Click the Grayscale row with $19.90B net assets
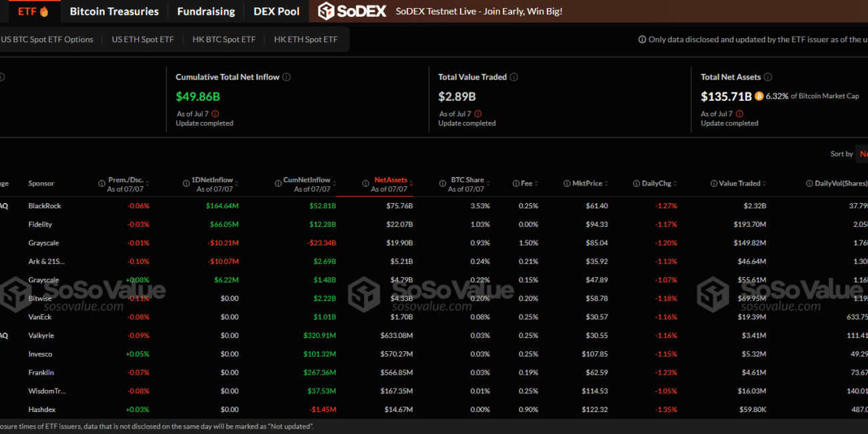 point(434,243)
